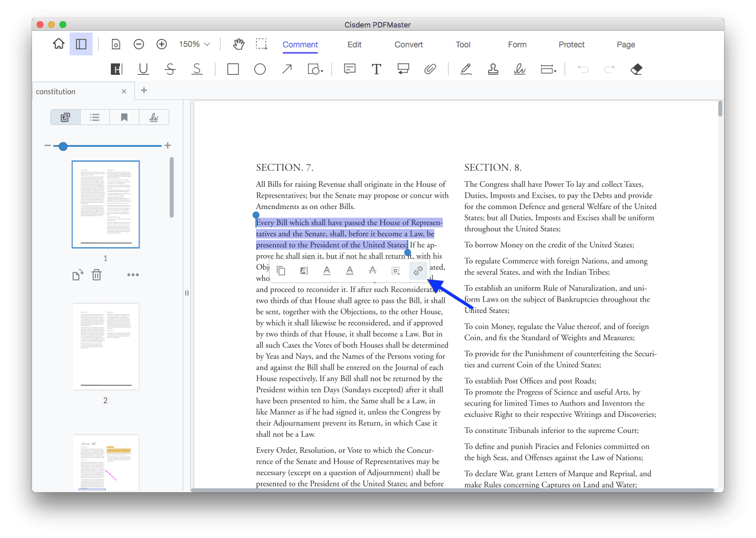Select the Signature tool

point(519,69)
